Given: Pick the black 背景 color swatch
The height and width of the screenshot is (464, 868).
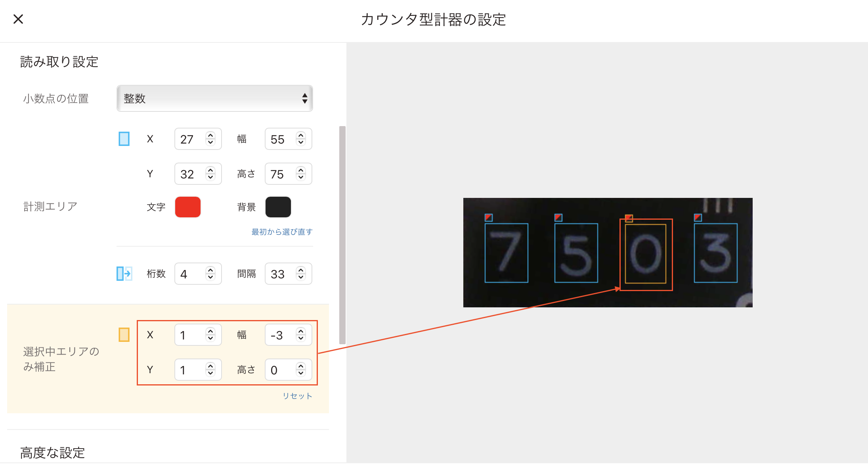Looking at the screenshot, I should pos(278,207).
